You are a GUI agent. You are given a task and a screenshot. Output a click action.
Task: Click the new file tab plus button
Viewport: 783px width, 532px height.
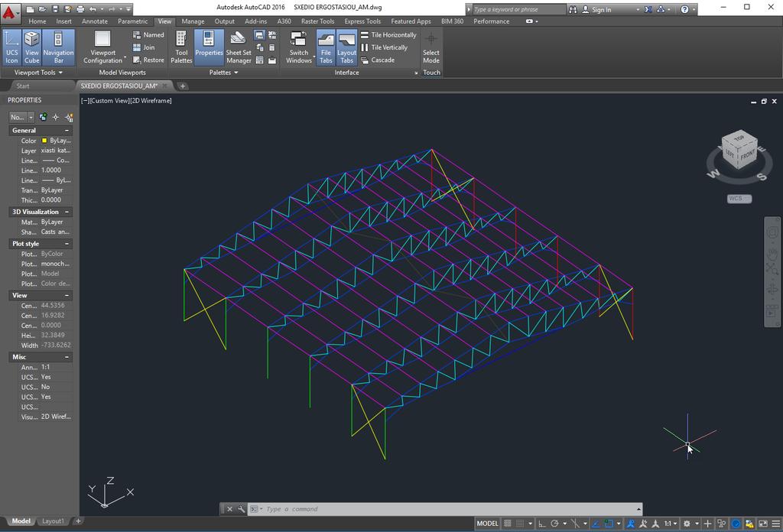click(x=183, y=86)
